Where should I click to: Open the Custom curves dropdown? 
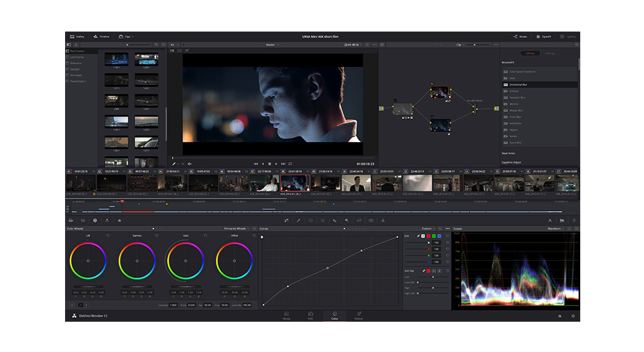click(x=428, y=228)
